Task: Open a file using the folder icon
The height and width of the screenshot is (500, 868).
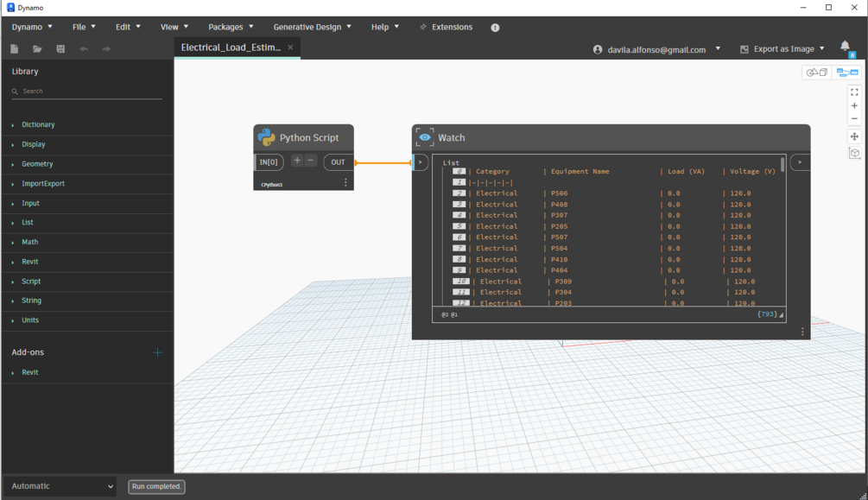Action: click(37, 48)
